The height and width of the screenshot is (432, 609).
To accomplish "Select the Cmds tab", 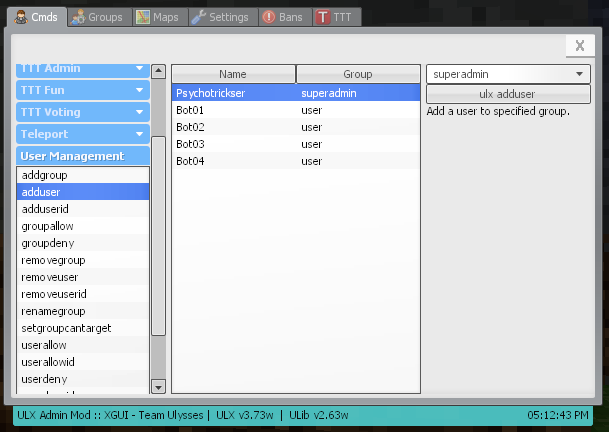I will pyautogui.click(x=37, y=17).
